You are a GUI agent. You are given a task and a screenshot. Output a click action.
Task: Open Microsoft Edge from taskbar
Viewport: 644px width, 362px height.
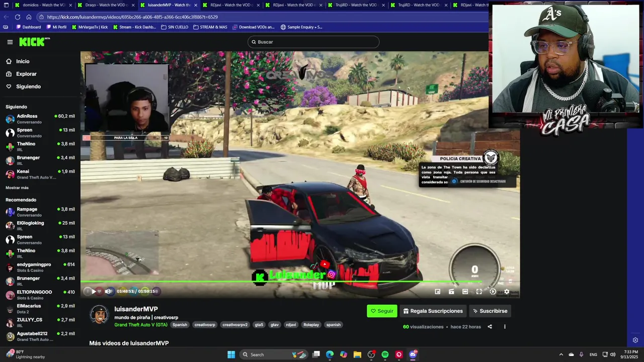[x=330, y=354]
